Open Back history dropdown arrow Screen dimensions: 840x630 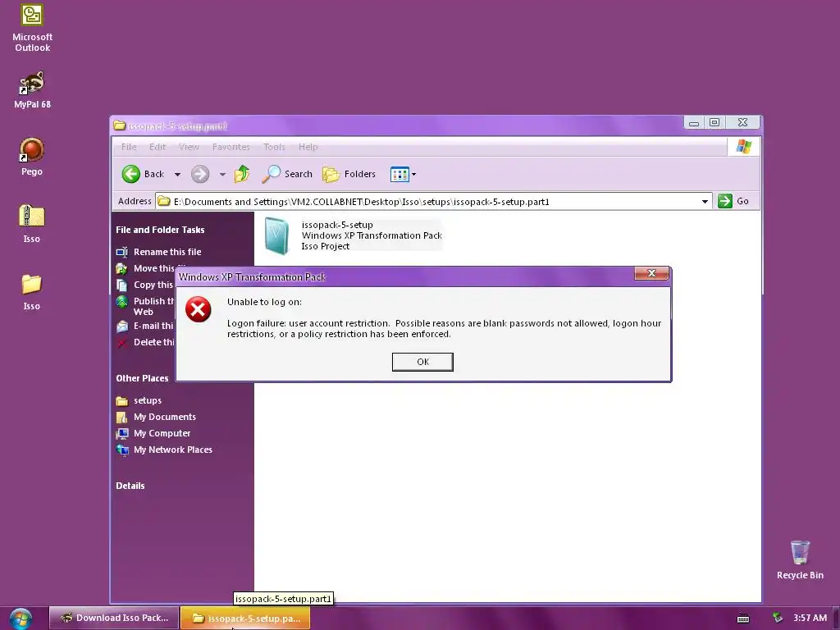pos(177,175)
